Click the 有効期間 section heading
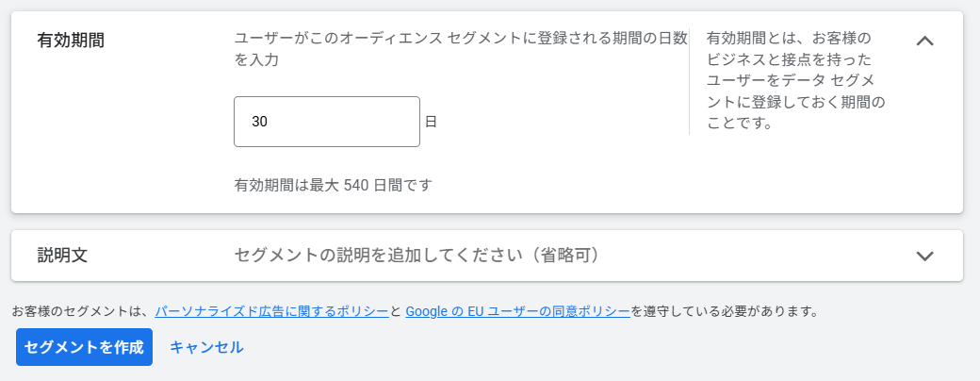The width and height of the screenshot is (980, 381). click(71, 41)
